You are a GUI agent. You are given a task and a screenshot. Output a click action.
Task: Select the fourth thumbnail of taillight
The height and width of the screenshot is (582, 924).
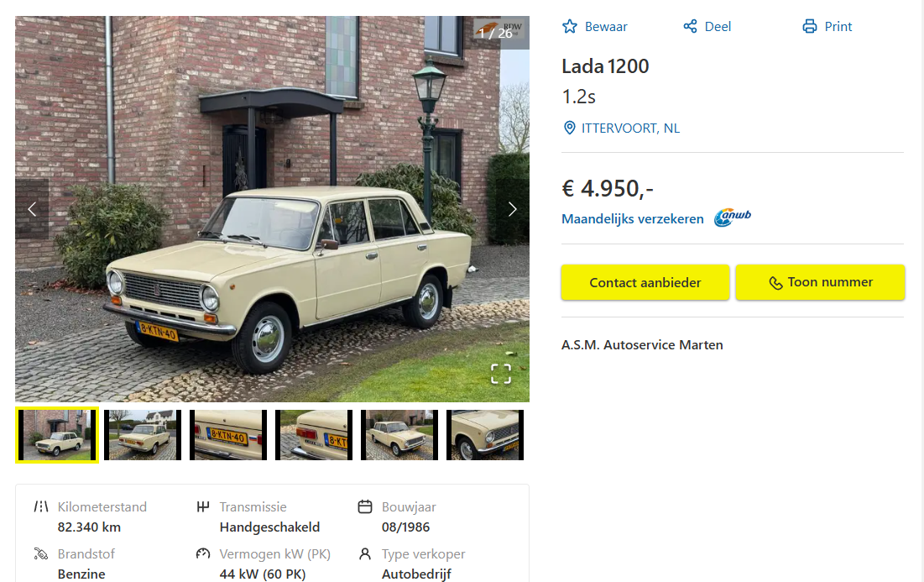coord(314,435)
